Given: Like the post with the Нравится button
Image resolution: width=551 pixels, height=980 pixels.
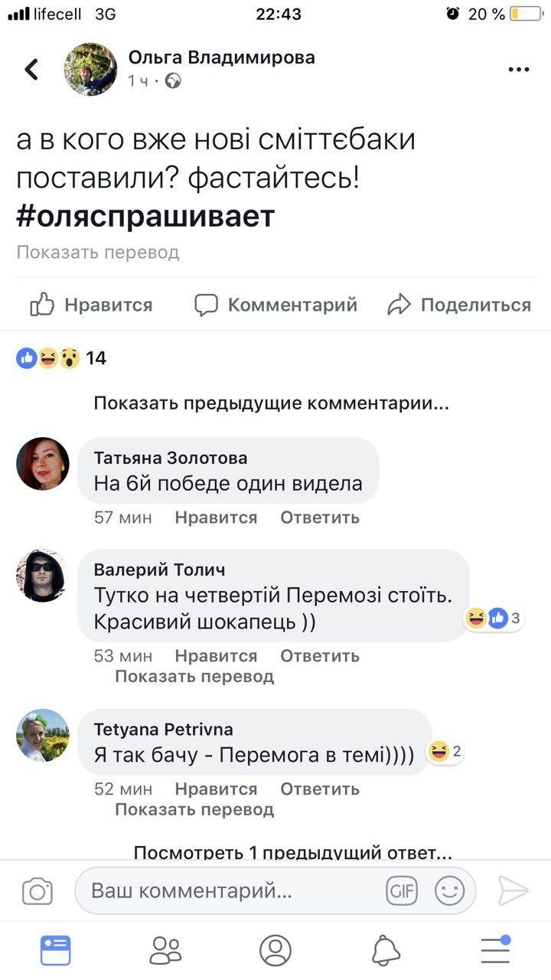Looking at the screenshot, I should point(90,304).
